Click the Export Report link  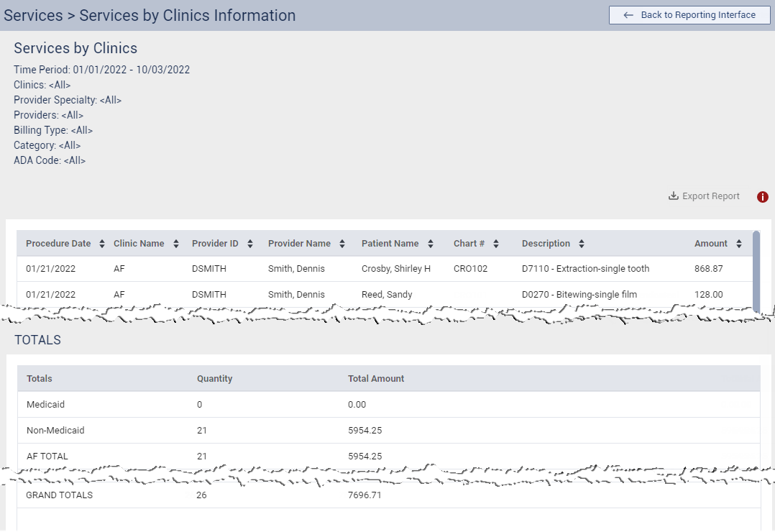click(710, 196)
